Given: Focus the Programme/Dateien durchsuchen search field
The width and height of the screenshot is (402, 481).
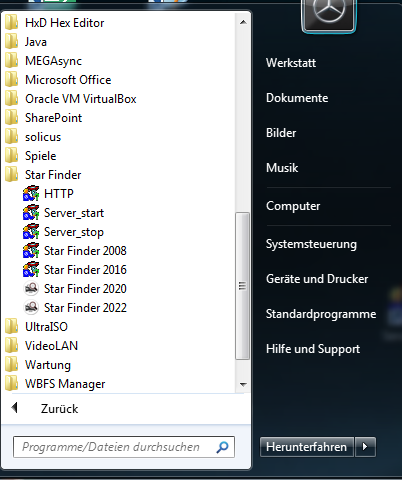Looking at the screenshot, I should 124,447.
